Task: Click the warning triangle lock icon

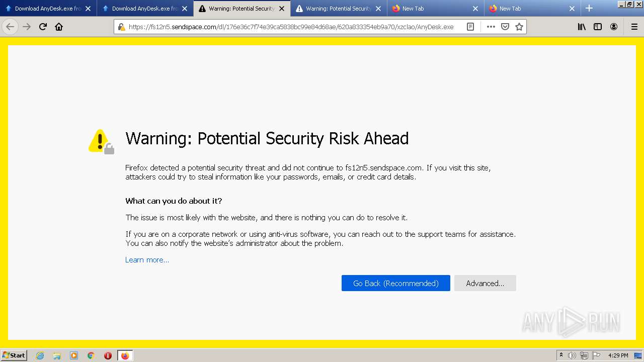Action: 101,141
